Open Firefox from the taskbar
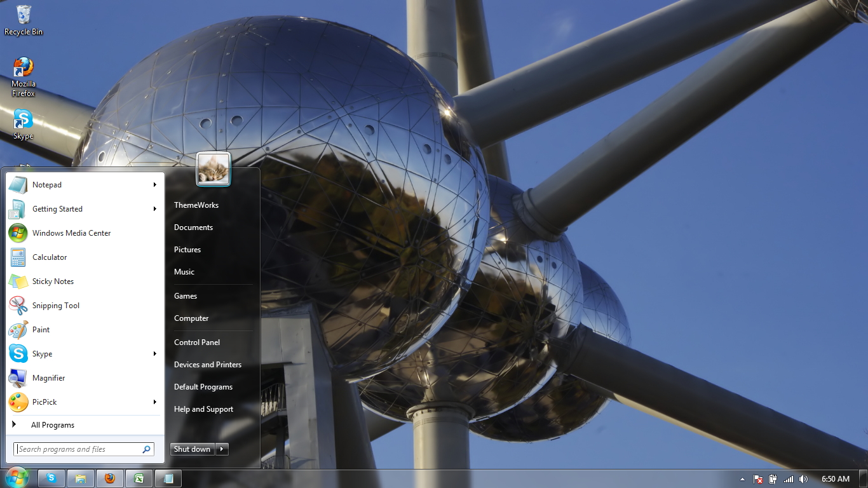This screenshot has height=488, width=868. (x=109, y=478)
